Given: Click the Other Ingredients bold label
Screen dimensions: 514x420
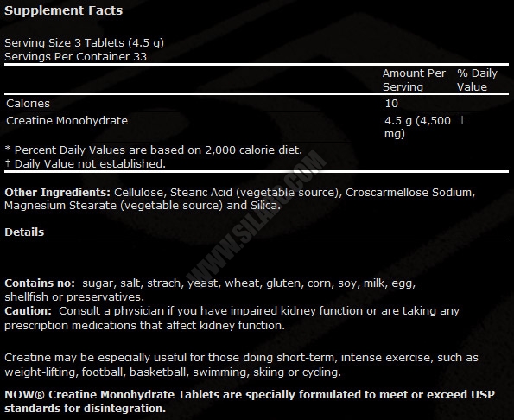Looking at the screenshot, I should coord(58,192).
